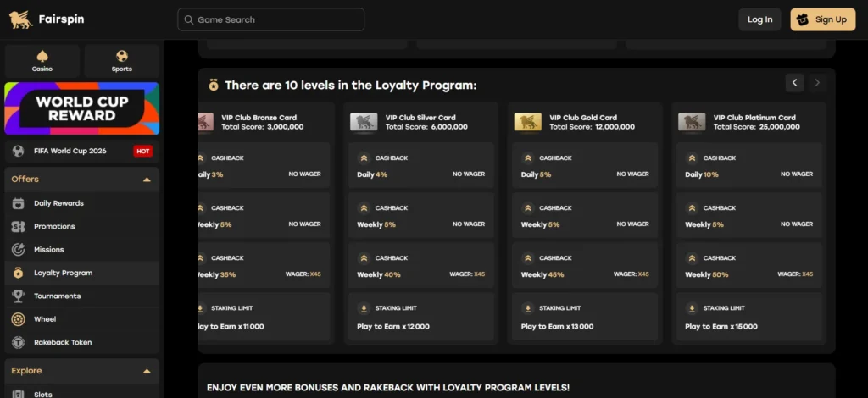Image resolution: width=868 pixels, height=398 pixels.
Task: Click the VIP Club Platinum Card image
Action: pyautogui.click(x=692, y=122)
